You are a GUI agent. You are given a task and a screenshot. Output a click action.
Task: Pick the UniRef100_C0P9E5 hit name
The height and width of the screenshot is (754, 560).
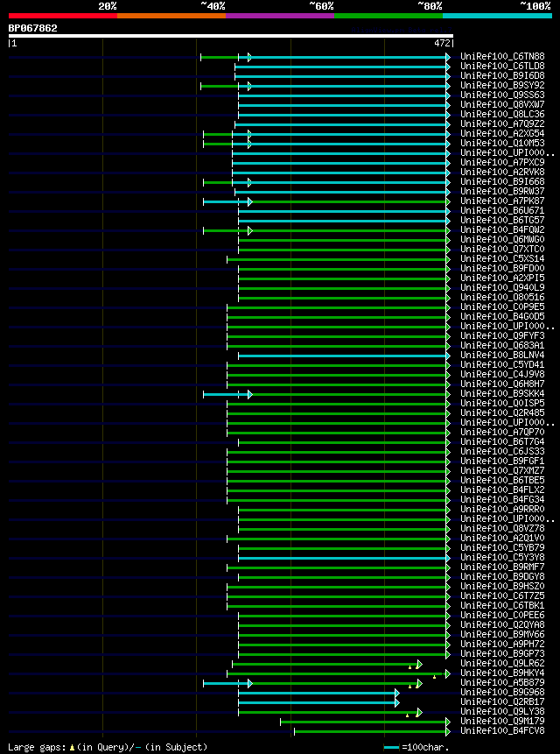pyautogui.click(x=502, y=307)
